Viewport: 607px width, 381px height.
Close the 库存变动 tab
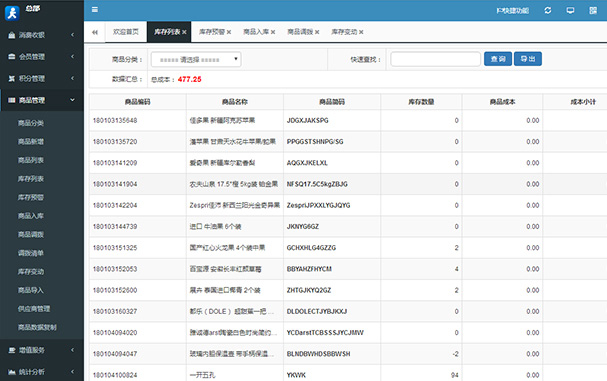point(361,32)
